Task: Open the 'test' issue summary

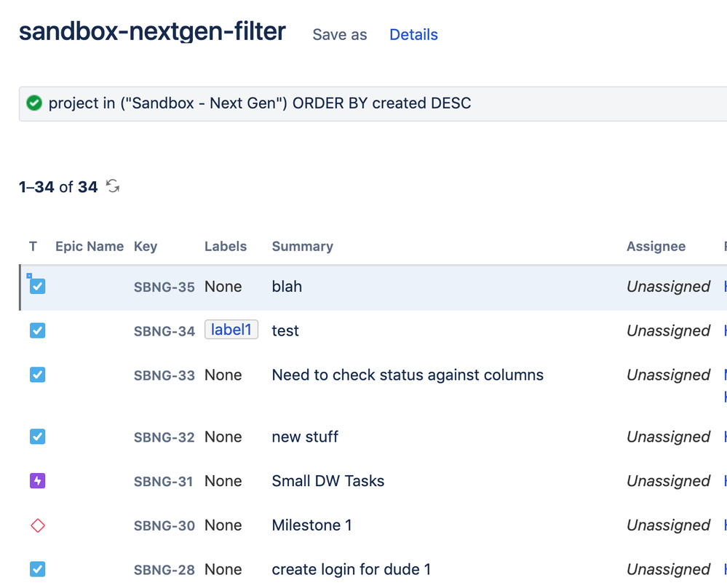Action: tap(285, 330)
